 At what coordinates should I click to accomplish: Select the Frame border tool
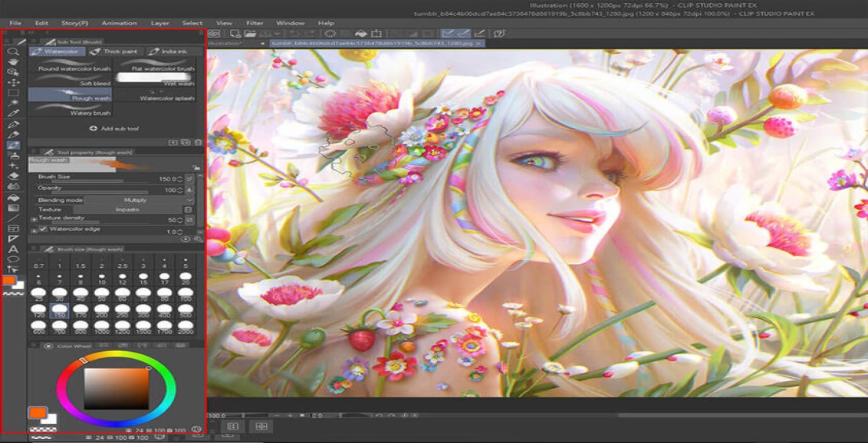pos(13,228)
